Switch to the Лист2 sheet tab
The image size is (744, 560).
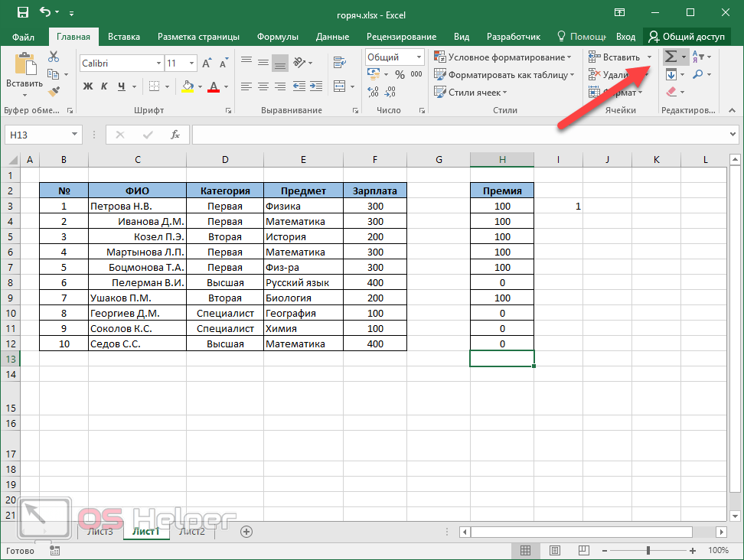coord(191,532)
